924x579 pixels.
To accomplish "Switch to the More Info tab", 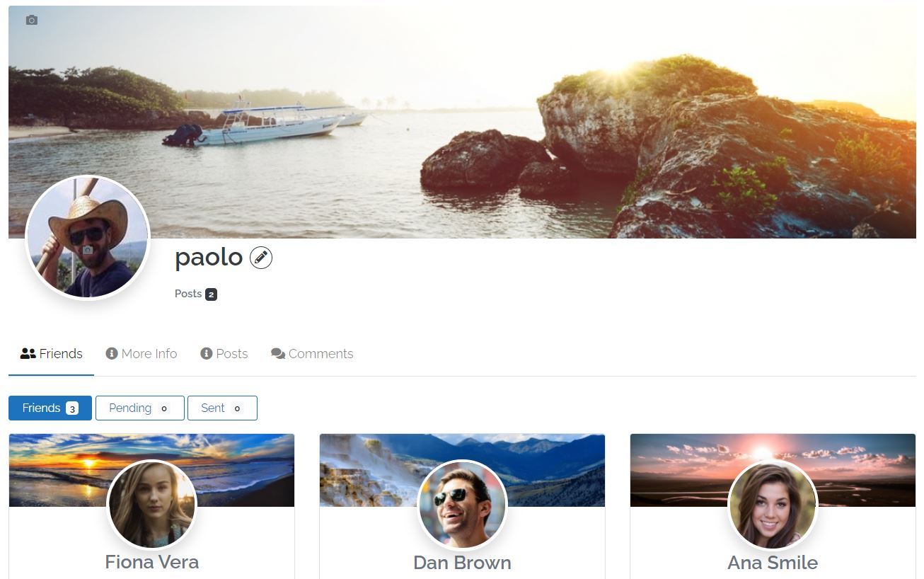I will point(142,353).
